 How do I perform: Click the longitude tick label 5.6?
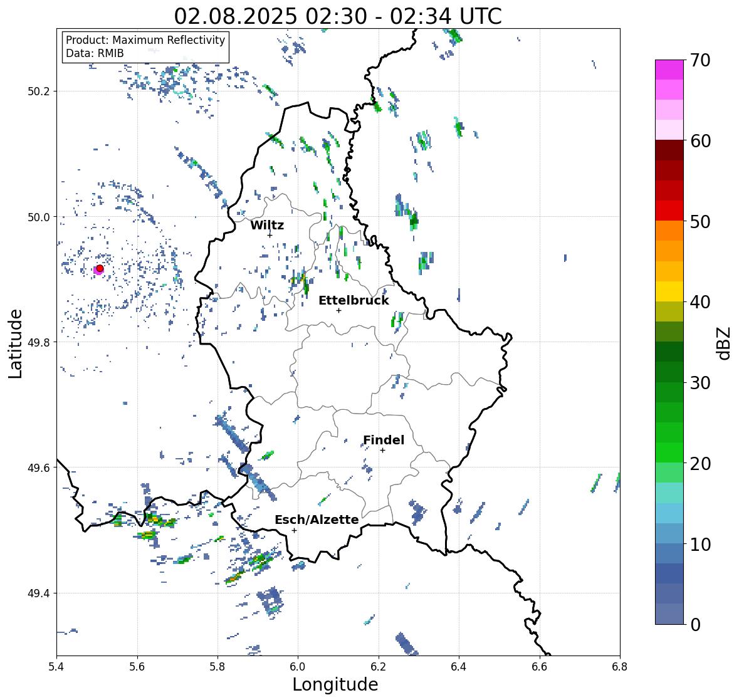pos(137,667)
